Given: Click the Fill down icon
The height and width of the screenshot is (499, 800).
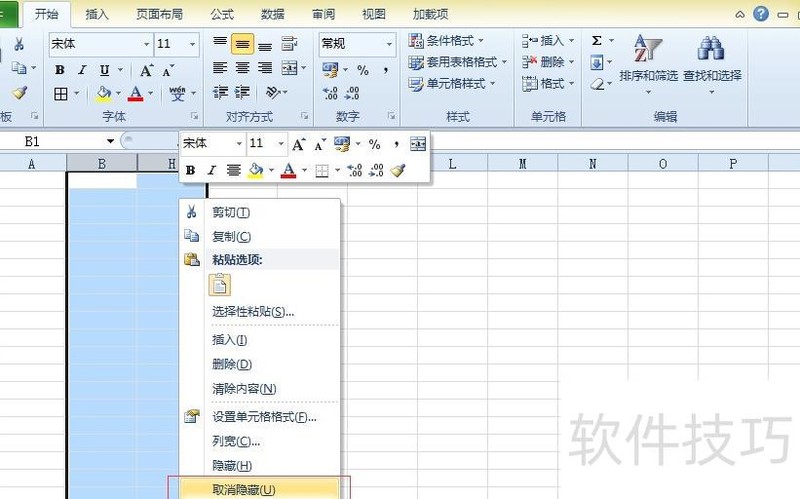Looking at the screenshot, I should click(x=596, y=63).
